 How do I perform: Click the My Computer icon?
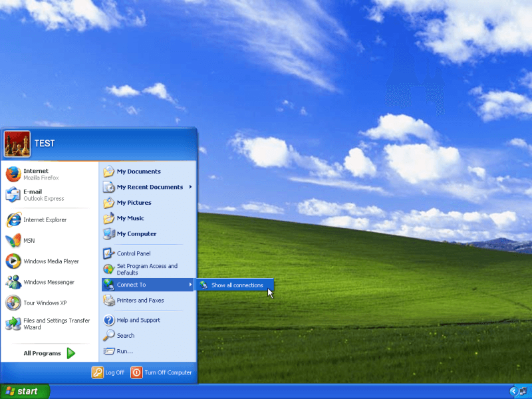pos(109,234)
